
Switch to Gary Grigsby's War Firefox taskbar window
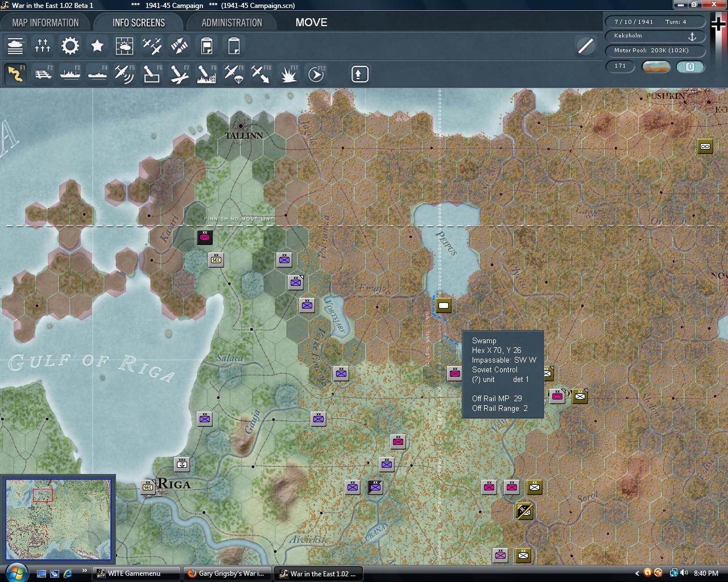227,573
